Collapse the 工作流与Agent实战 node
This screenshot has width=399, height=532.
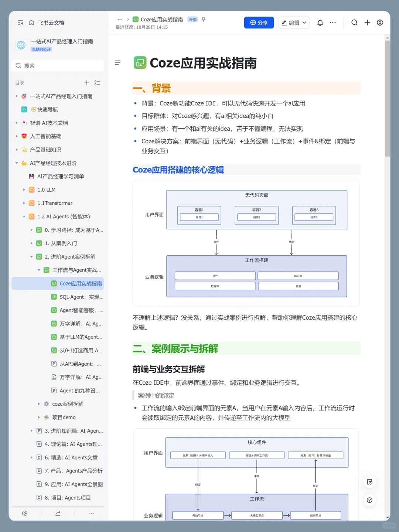[39, 270]
